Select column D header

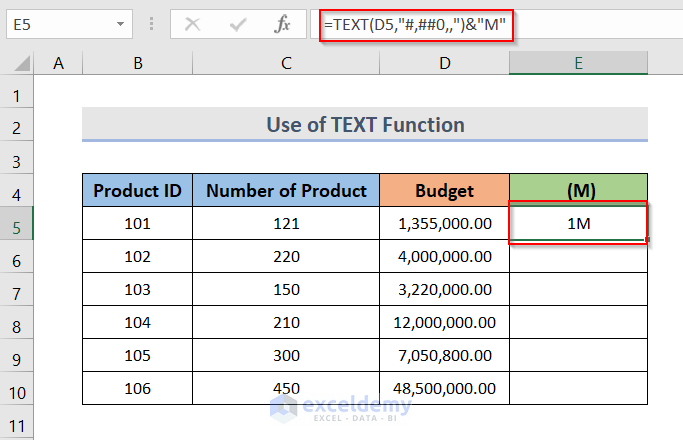click(444, 64)
